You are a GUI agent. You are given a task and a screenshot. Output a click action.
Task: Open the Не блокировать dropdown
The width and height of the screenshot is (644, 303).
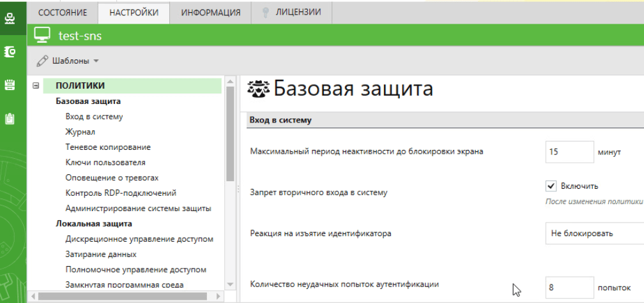[x=594, y=233]
